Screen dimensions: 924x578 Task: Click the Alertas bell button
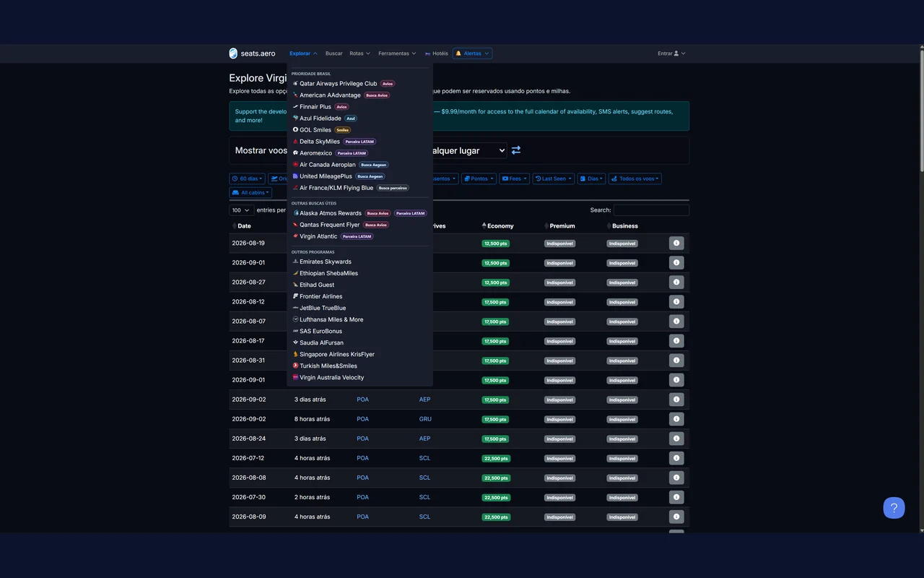point(472,53)
